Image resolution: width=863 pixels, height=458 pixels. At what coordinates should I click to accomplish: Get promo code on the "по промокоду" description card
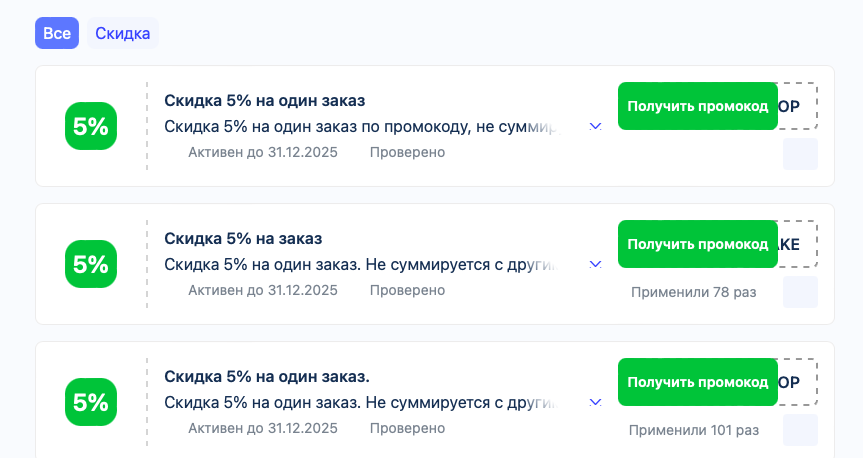[697, 106]
